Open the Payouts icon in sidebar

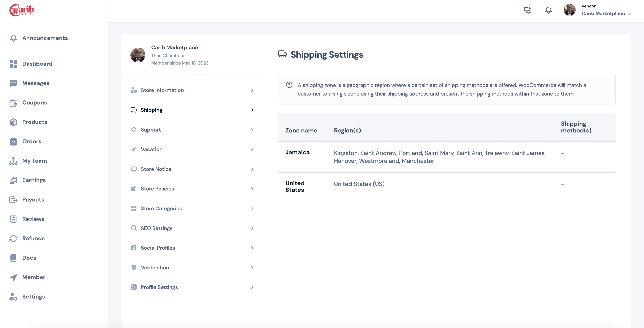click(13, 200)
